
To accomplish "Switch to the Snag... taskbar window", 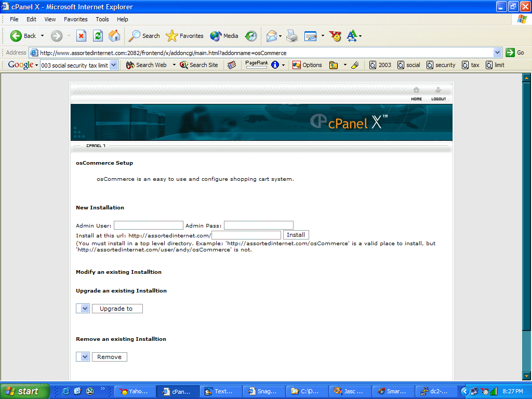I will pyautogui.click(x=264, y=391).
